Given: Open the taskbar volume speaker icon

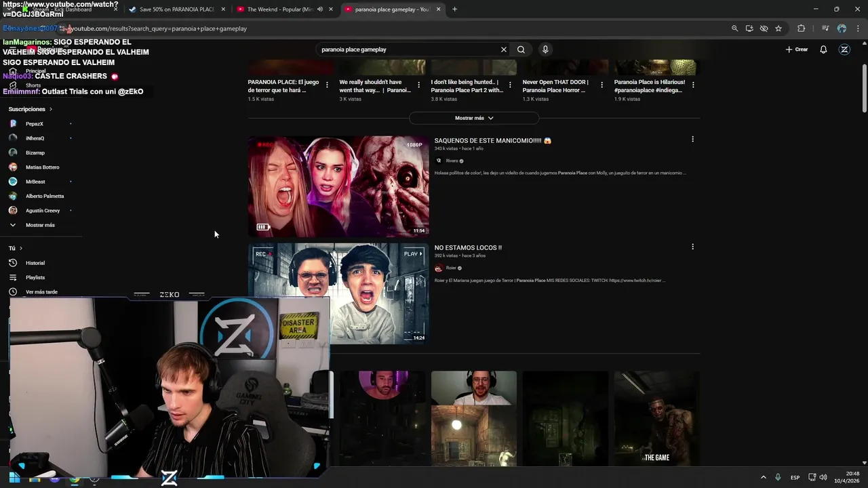Looking at the screenshot, I should point(823,477).
